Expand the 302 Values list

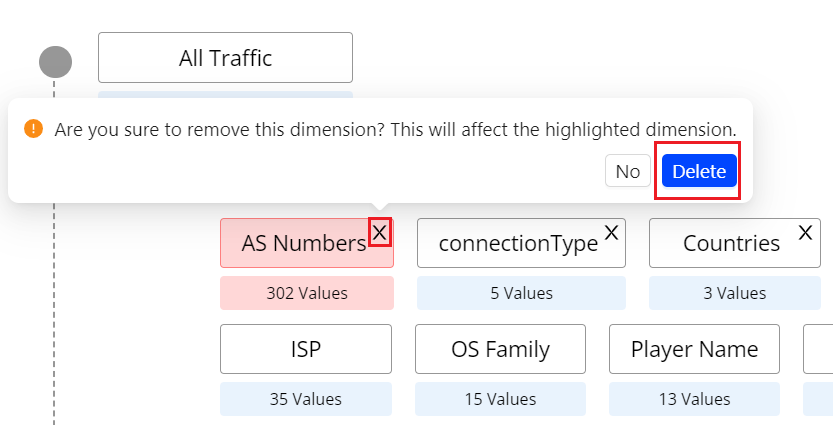pyautogui.click(x=307, y=293)
